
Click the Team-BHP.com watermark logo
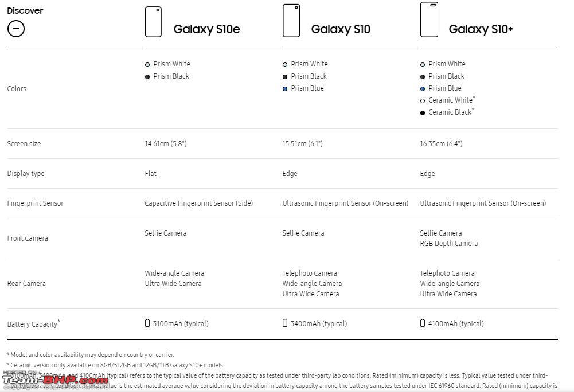[x=56, y=381]
